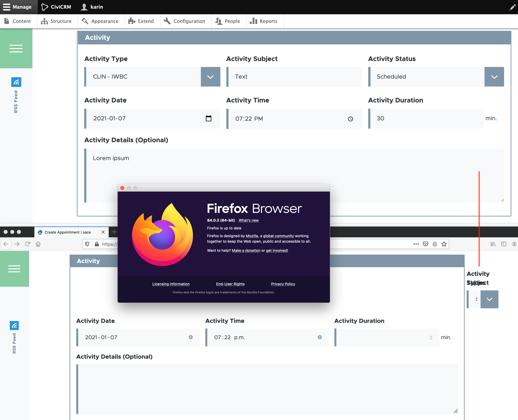Expand the Activity Type dropdown showing CLIN - IWBC

(x=210, y=77)
